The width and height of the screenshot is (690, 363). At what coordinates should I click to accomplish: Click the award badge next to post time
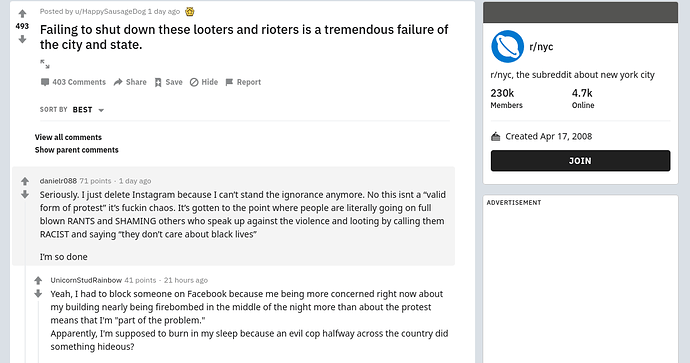click(190, 11)
